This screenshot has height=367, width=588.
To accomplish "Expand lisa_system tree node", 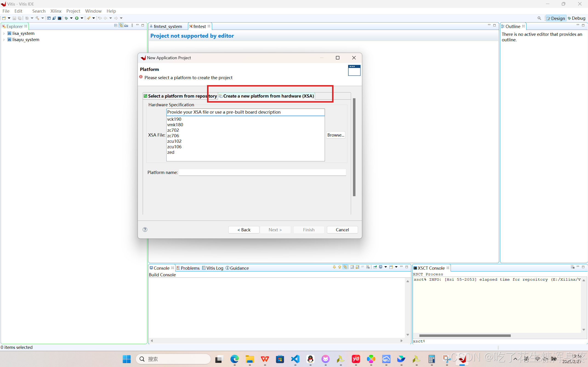I will click(x=4, y=34).
